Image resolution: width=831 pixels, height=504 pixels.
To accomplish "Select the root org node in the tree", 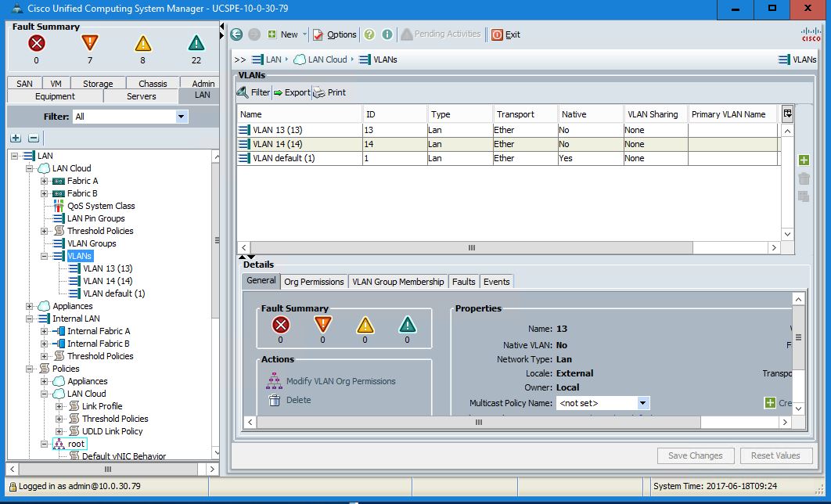I will point(76,444).
